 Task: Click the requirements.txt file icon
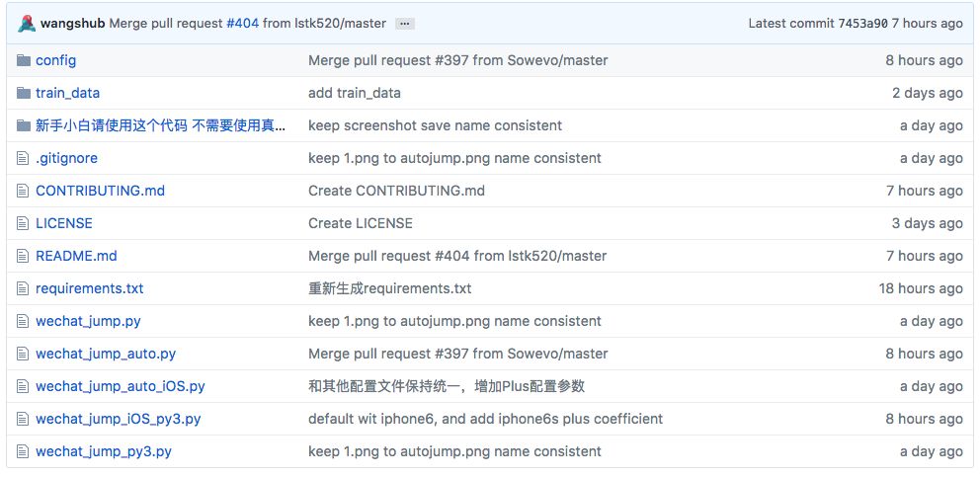coord(24,288)
